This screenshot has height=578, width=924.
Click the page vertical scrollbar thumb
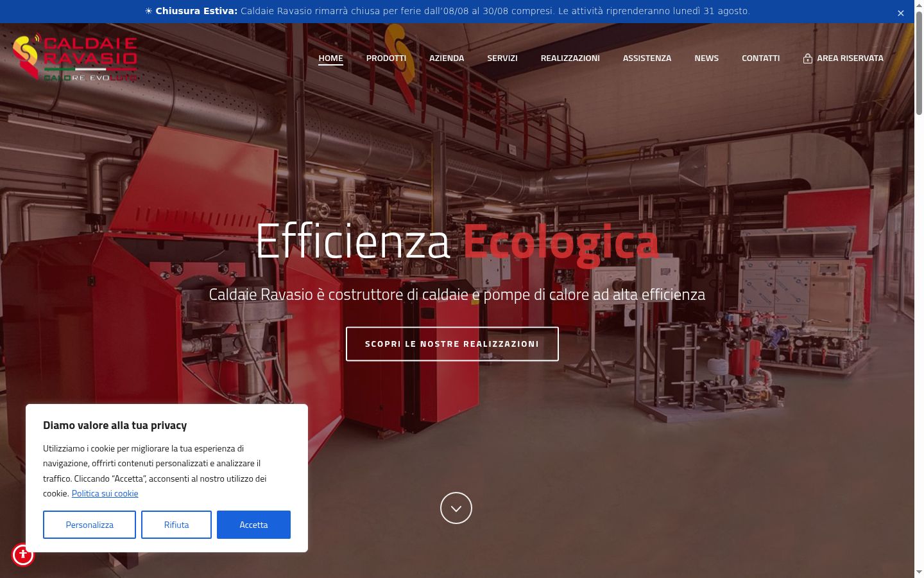919,64
